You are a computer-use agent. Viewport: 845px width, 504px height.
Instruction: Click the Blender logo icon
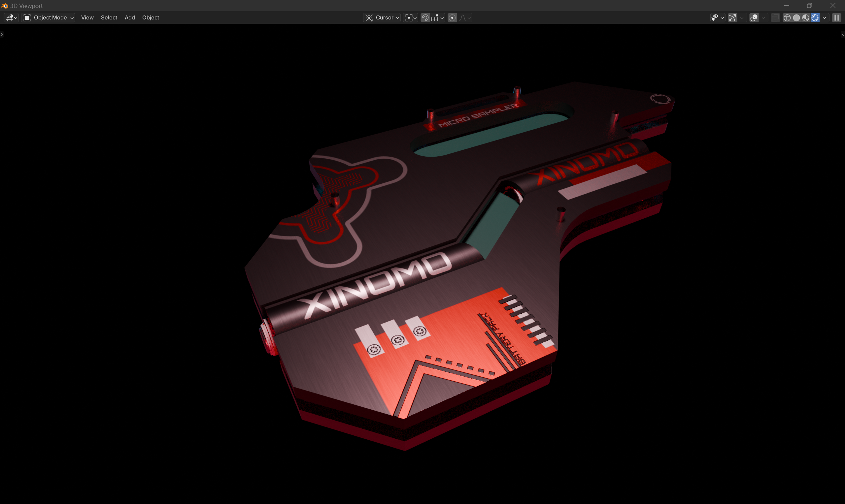click(4, 6)
